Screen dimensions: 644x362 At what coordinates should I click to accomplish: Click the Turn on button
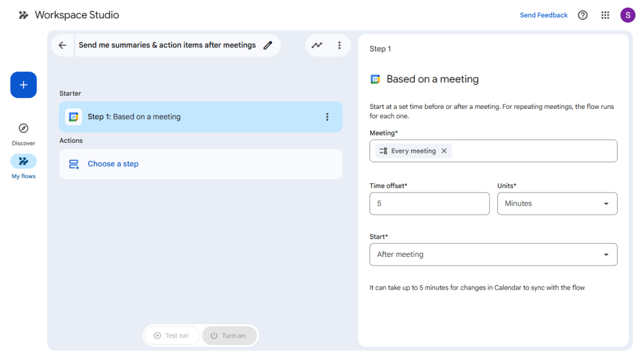pos(229,336)
